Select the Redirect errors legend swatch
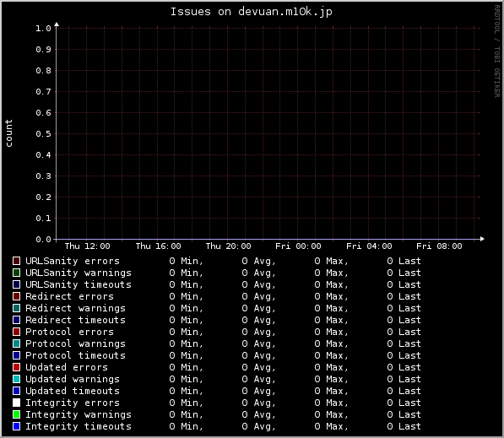 coord(16,296)
